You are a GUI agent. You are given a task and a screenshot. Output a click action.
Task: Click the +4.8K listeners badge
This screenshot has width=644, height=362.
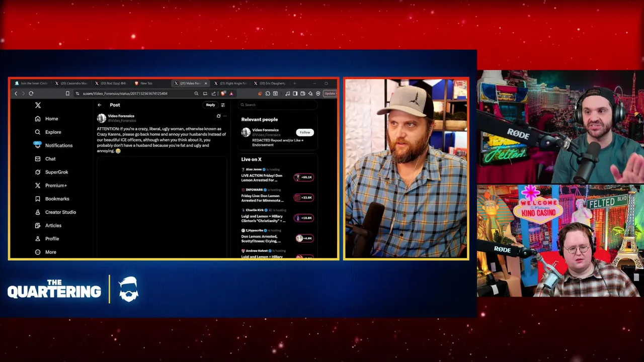[x=304, y=238]
